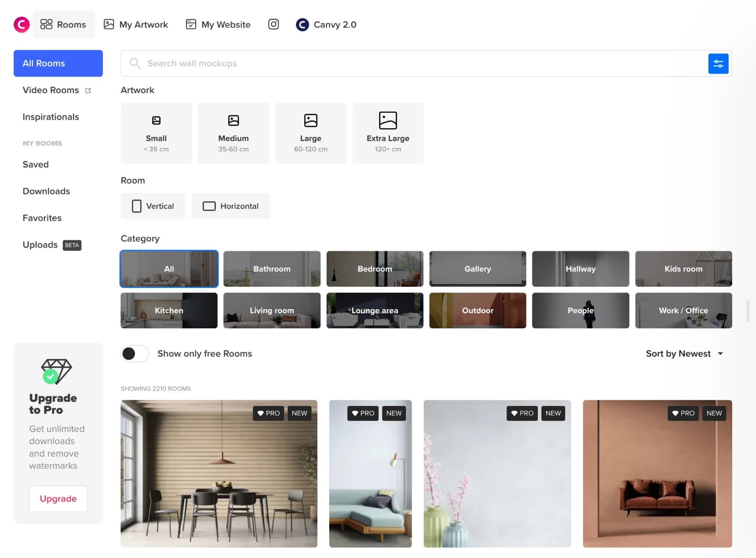This screenshot has width=756, height=558.
Task: Open the My Website tab
Action: tap(218, 25)
